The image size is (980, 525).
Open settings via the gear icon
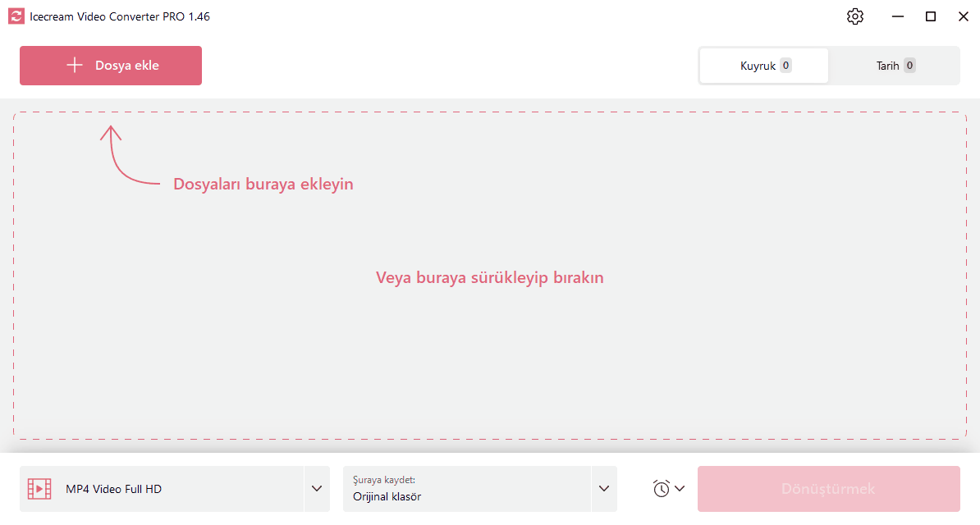point(855,16)
